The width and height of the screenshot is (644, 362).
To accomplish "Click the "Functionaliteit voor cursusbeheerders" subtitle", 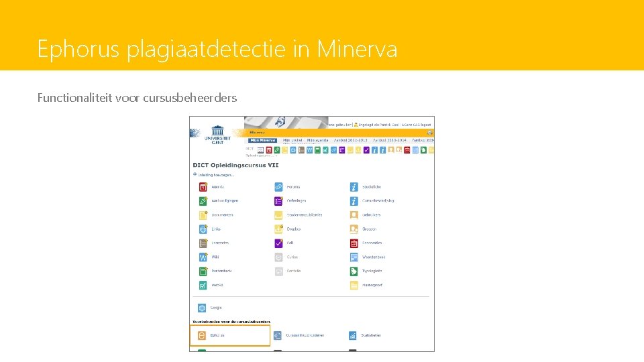I will [137, 98].
